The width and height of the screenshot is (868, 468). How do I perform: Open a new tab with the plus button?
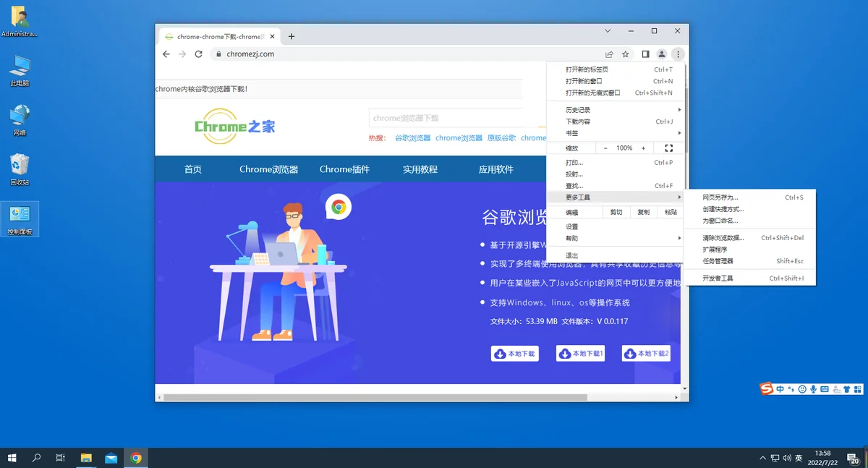pyautogui.click(x=292, y=36)
